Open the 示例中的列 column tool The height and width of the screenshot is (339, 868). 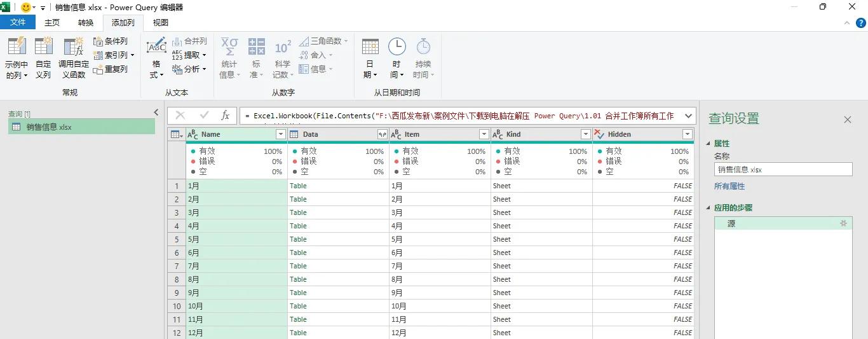[x=17, y=58]
